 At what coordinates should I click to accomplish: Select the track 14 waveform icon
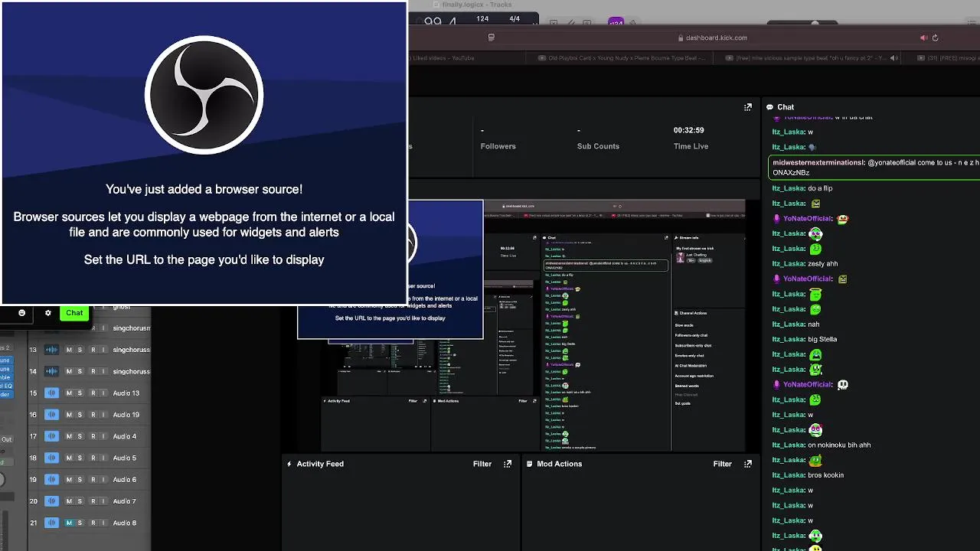tap(51, 371)
